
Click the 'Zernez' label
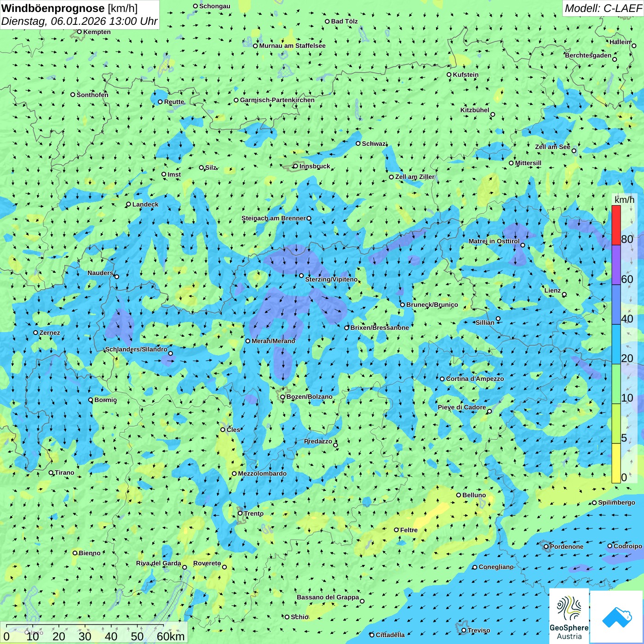pos(50,333)
